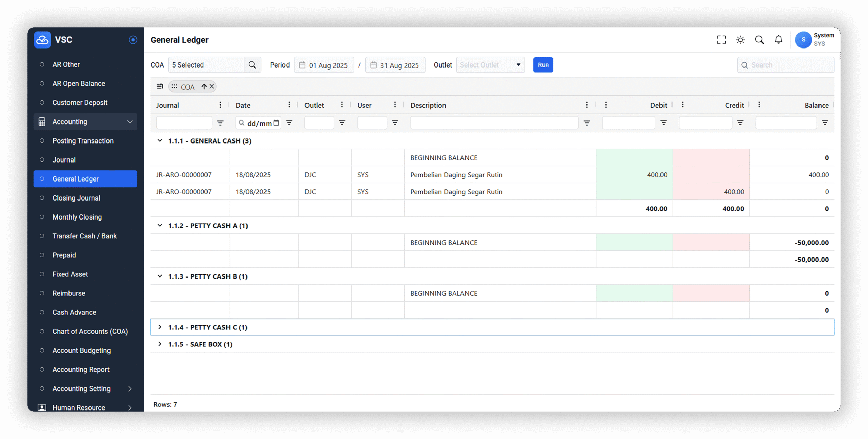
Task: Click the Run button
Action: tap(543, 65)
